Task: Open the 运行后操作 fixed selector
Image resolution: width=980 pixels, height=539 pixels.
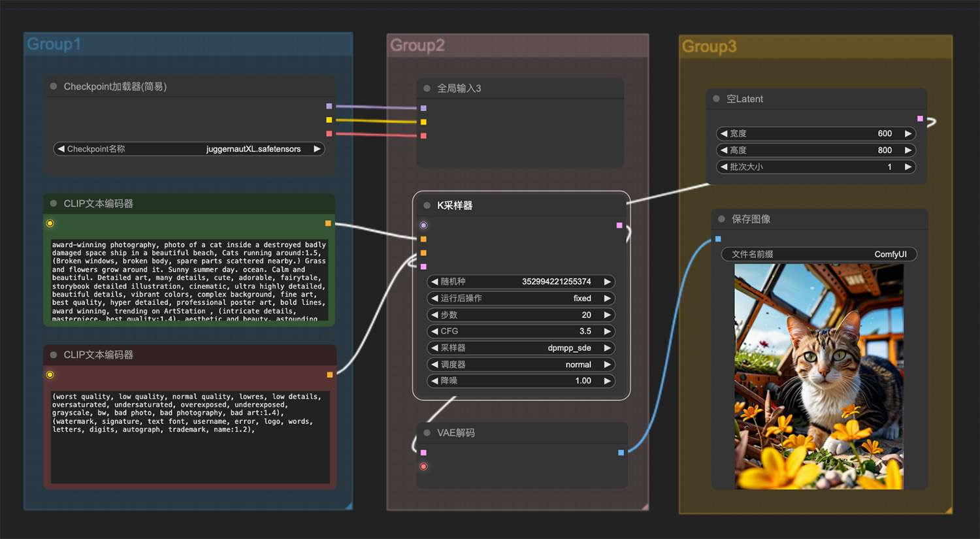Action: [521, 298]
